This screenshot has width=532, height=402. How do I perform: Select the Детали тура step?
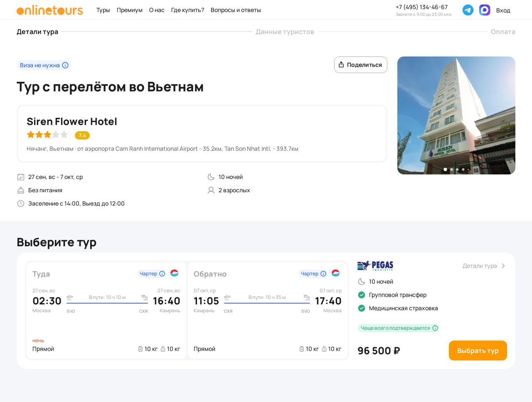[x=37, y=32]
